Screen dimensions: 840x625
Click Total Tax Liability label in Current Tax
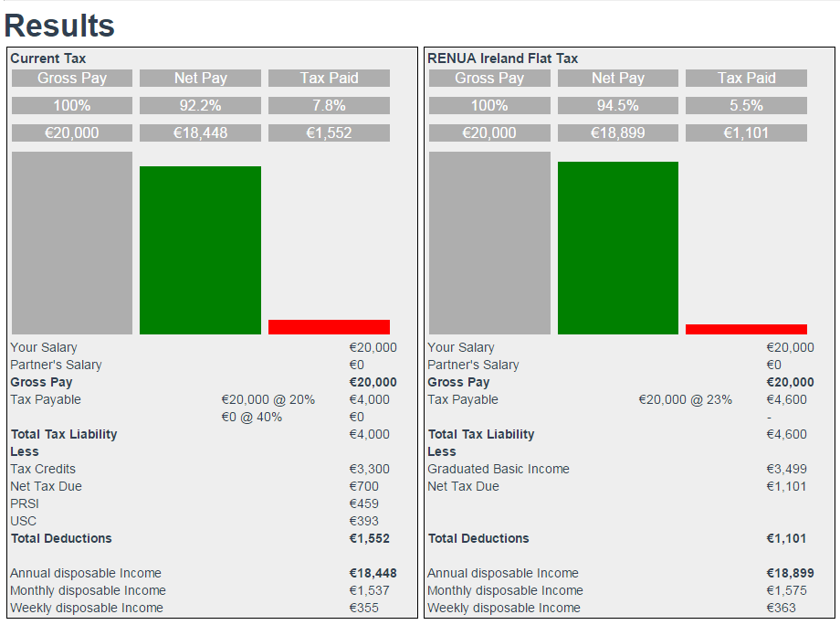tap(64, 434)
